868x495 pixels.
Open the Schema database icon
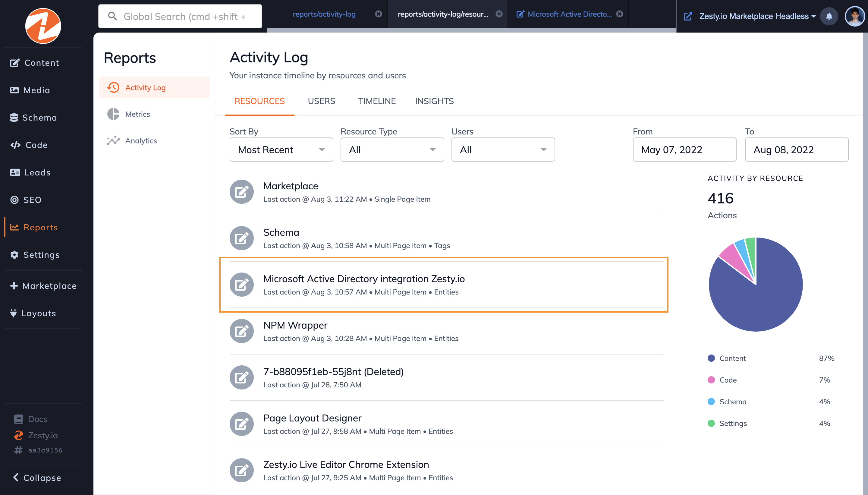(x=14, y=118)
